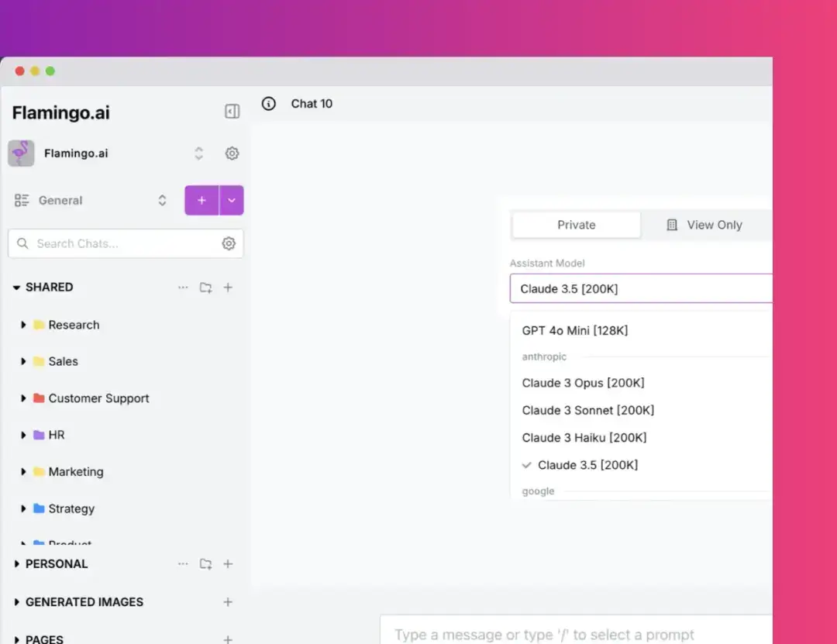Expand the PERSONAL section
The height and width of the screenshot is (644, 837).
coord(18,563)
